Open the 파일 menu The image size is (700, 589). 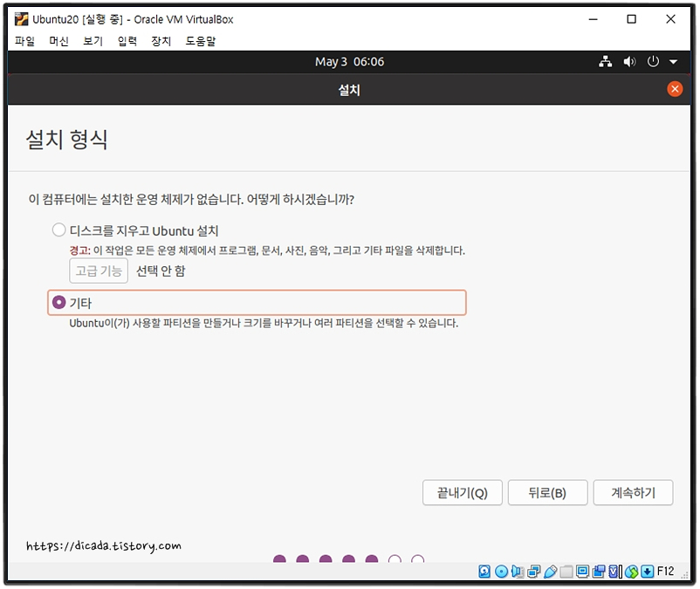coord(24,41)
